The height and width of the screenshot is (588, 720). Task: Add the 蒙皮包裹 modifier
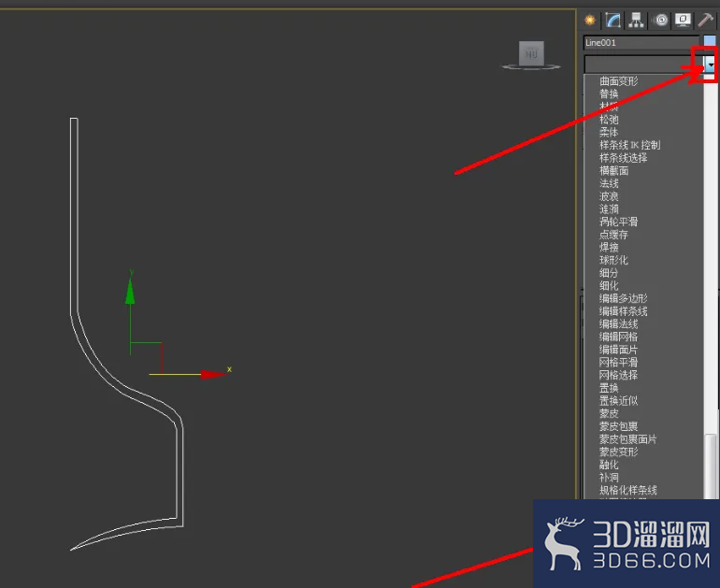618,426
